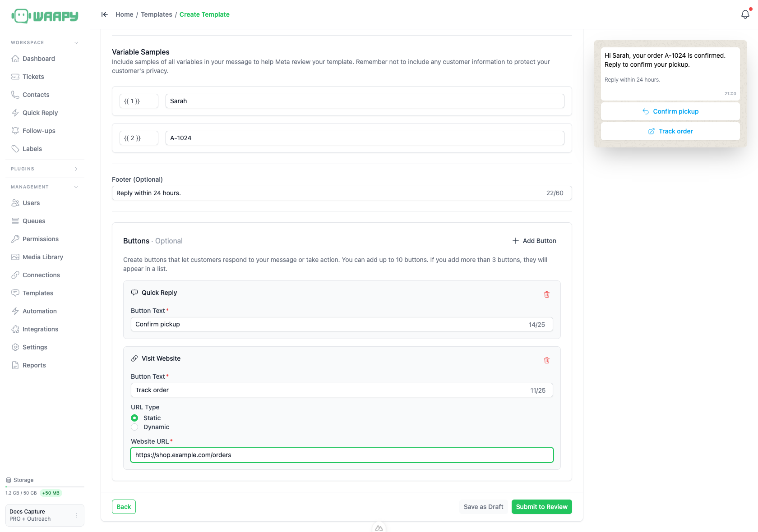758x532 pixels.
Task: Click the Tickets icon
Action: click(x=15, y=77)
